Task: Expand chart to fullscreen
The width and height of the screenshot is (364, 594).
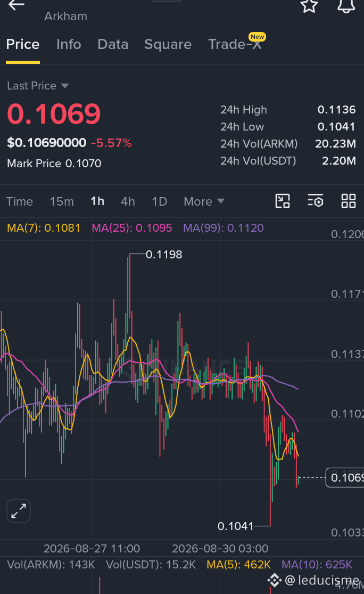Action: [x=19, y=511]
